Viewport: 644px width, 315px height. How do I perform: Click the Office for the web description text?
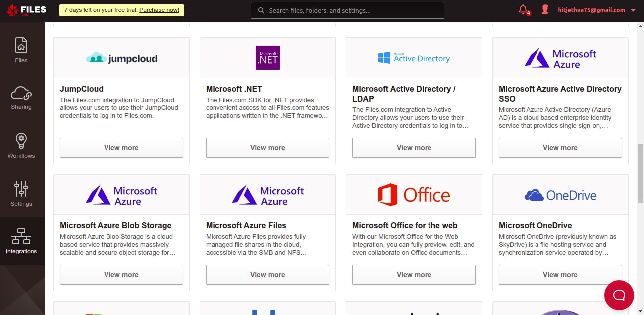pyautogui.click(x=414, y=244)
